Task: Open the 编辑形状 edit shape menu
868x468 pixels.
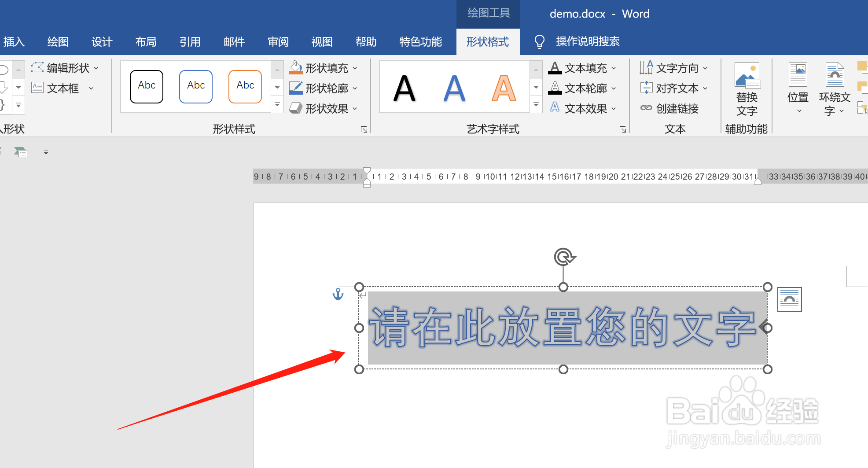Action: [65, 68]
